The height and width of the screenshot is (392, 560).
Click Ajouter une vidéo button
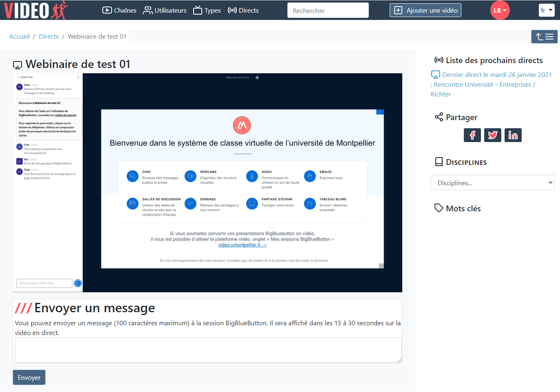point(426,11)
